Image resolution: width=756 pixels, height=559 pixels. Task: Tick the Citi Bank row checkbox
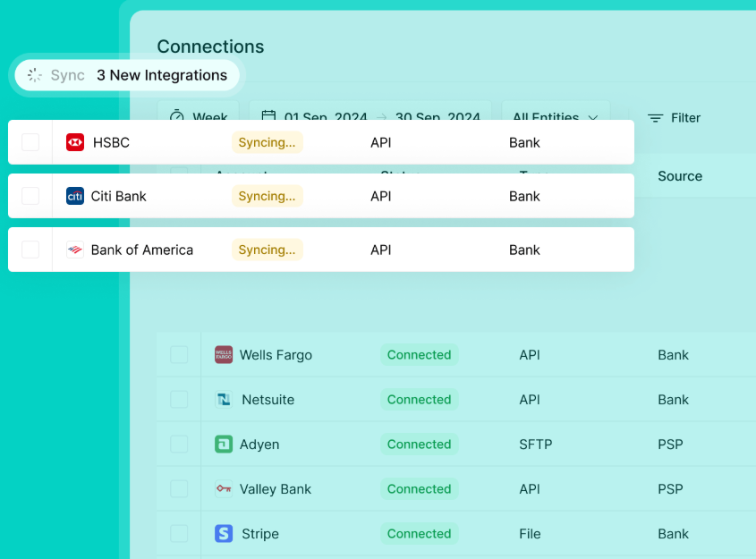(x=30, y=196)
